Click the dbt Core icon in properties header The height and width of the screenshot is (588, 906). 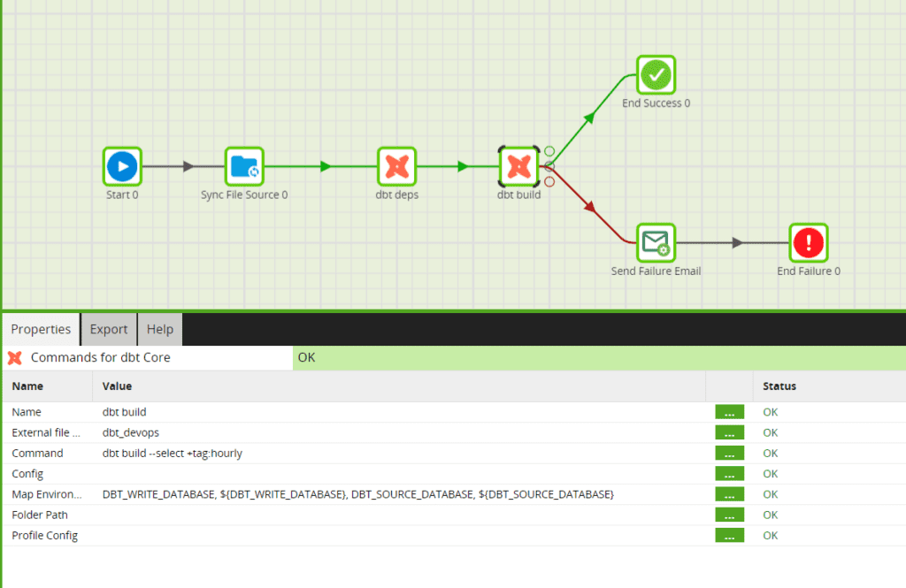tap(15, 358)
